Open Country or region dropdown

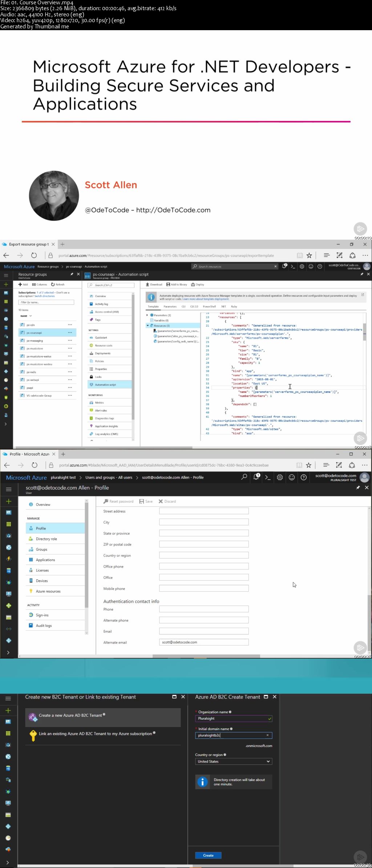[234, 761]
